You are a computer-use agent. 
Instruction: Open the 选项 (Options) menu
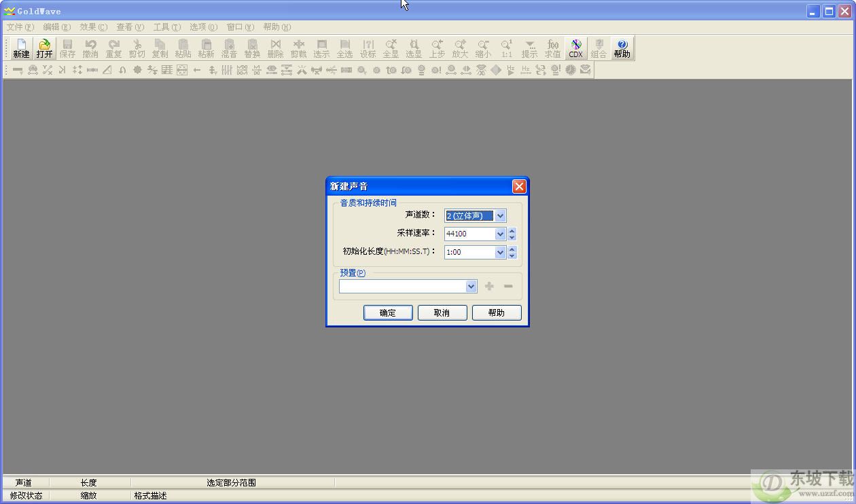click(204, 27)
